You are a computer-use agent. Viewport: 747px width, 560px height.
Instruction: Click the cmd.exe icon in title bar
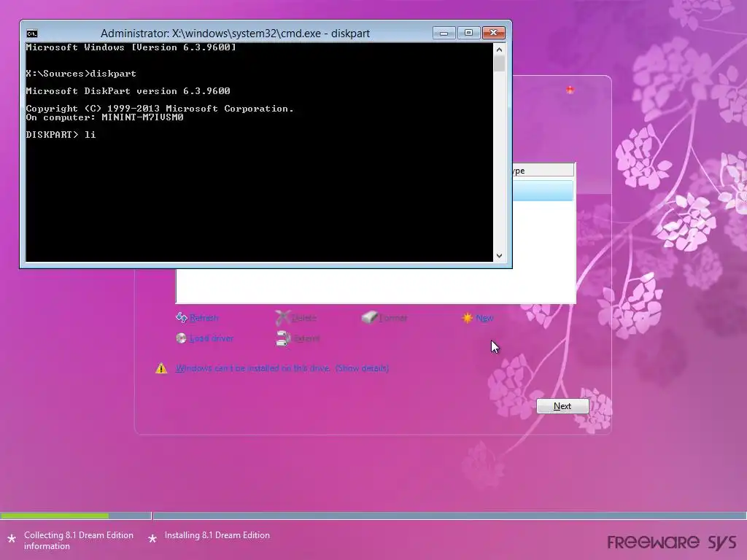pos(32,34)
